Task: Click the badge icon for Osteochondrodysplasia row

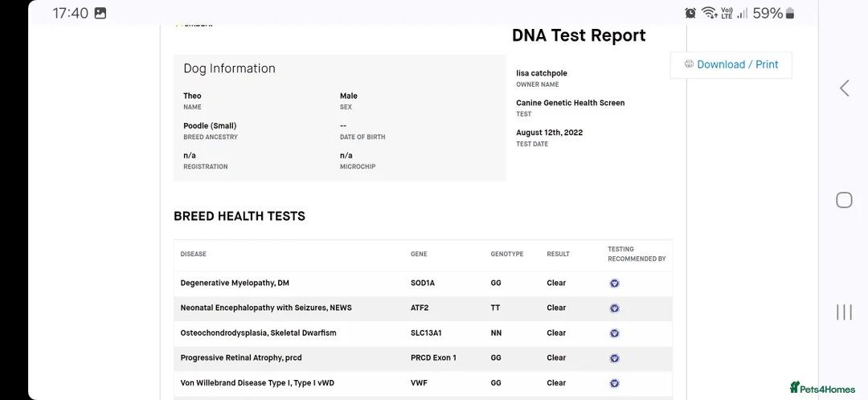Action: click(x=614, y=333)
